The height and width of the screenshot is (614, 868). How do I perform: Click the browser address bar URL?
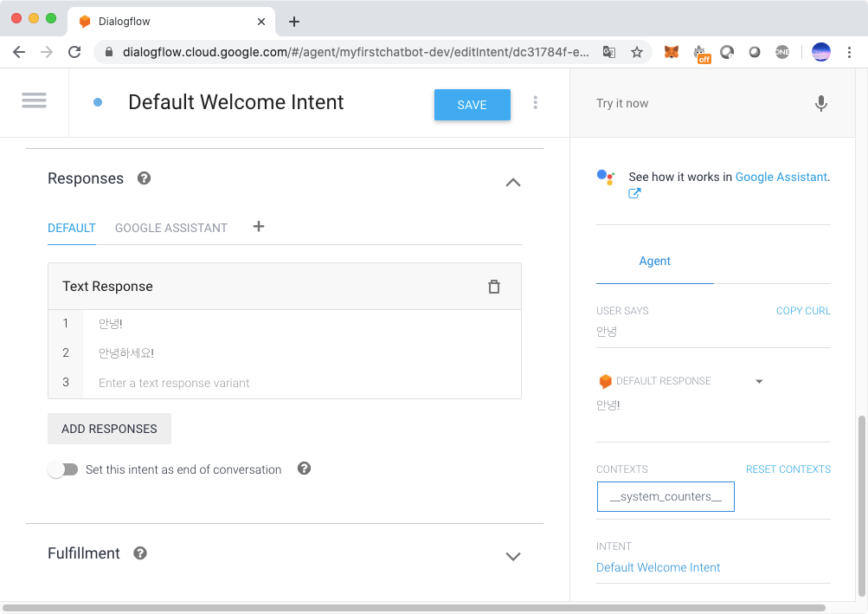(356, 52)
